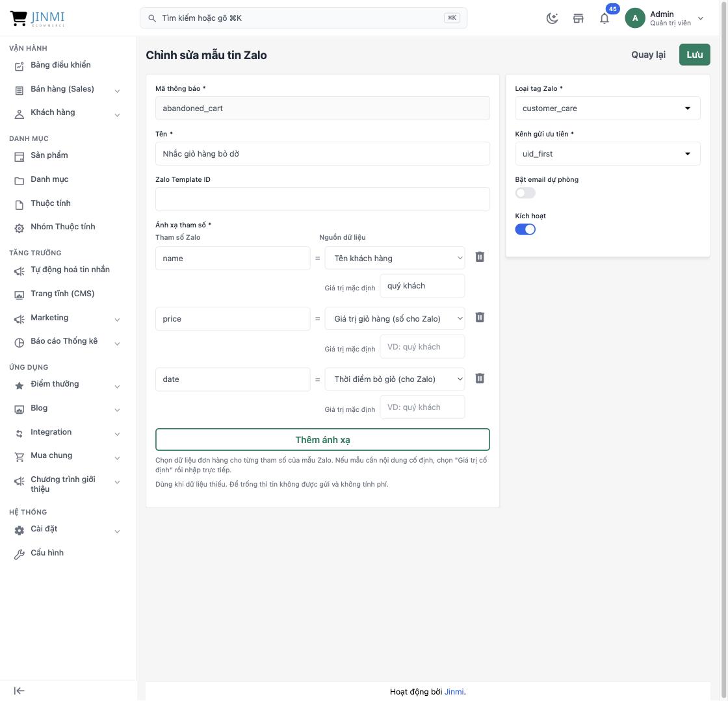Viewport: 728px width, 701px height.
Task: Open the Jinmi footer link
Action: [454, 692]
